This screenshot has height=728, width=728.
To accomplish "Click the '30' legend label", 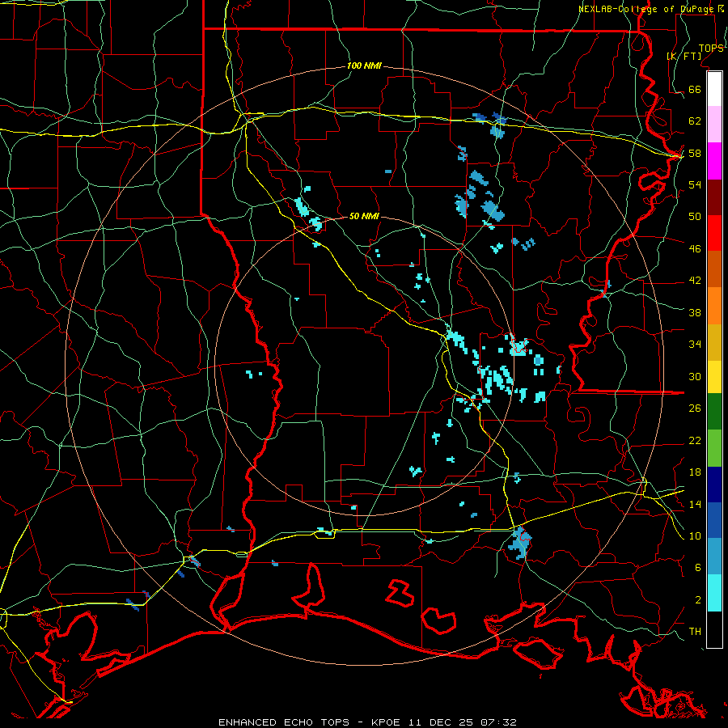I will tap(695, 376).
